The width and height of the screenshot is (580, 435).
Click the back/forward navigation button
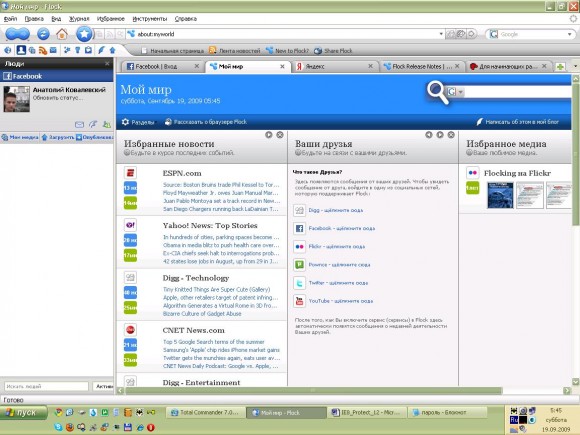pyautogui.click(x=17, y=34)
